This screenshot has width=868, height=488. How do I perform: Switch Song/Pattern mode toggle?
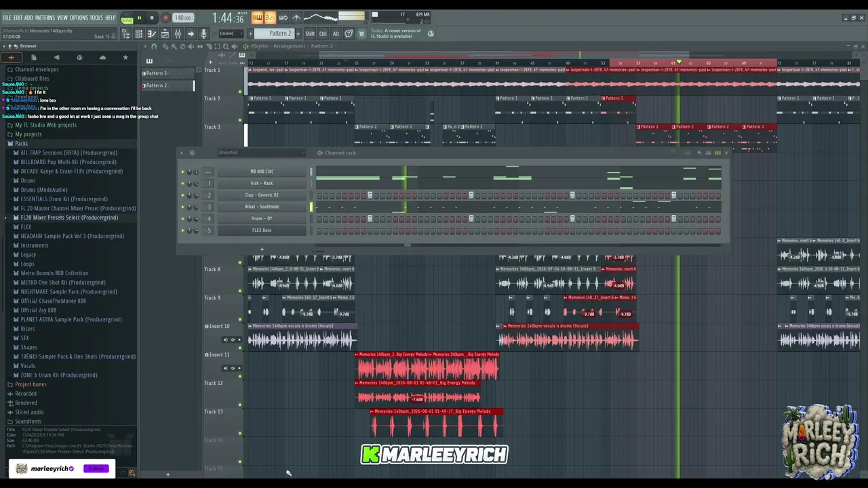[x=127, y=18]
